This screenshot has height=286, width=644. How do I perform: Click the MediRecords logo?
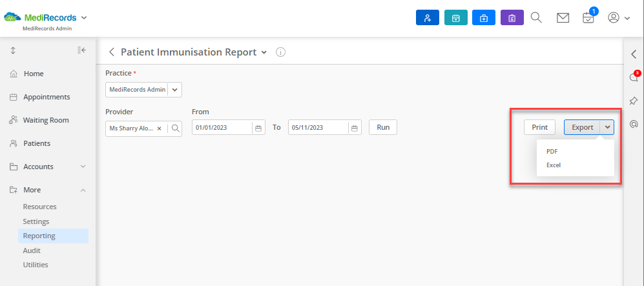pos(40,17)
